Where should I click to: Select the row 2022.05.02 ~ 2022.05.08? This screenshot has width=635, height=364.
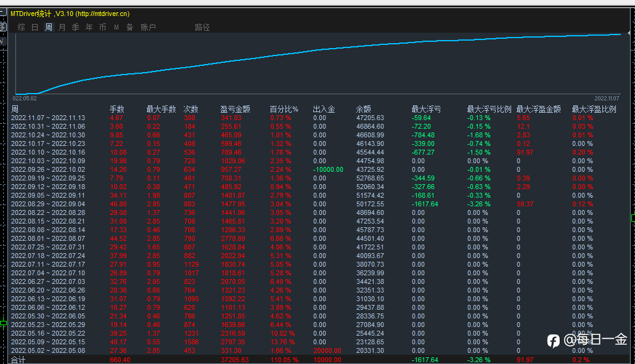click(318, 350)
